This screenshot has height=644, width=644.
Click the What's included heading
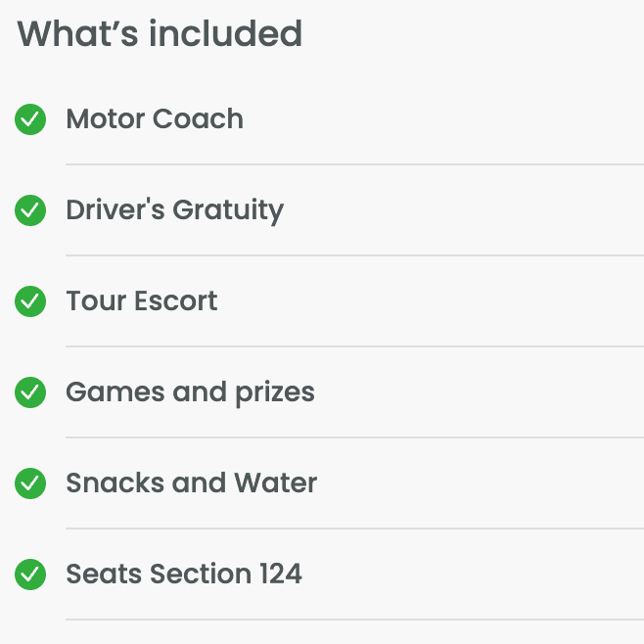point(160,34)
